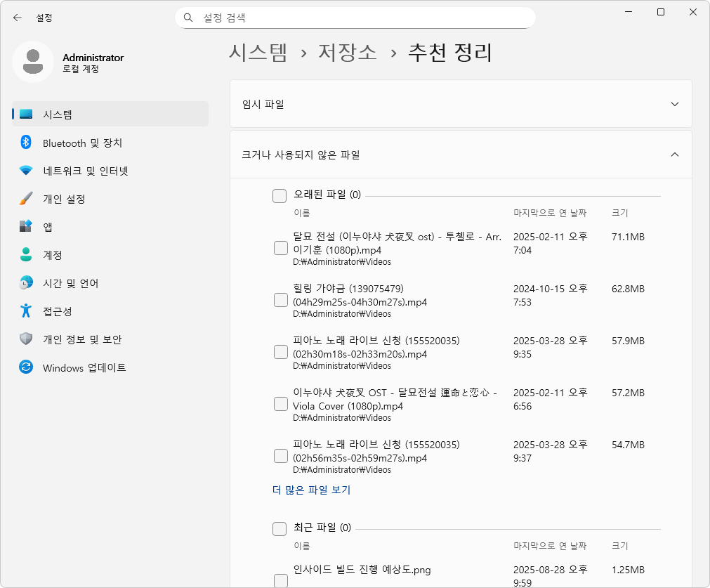
Task: Click 71.1MB size value
Action: coord(628,237)
